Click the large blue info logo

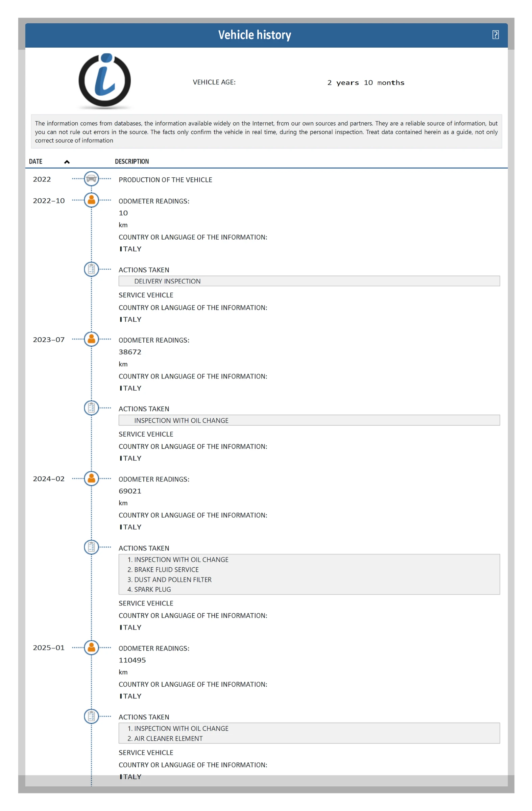click(x=104, y=81)
